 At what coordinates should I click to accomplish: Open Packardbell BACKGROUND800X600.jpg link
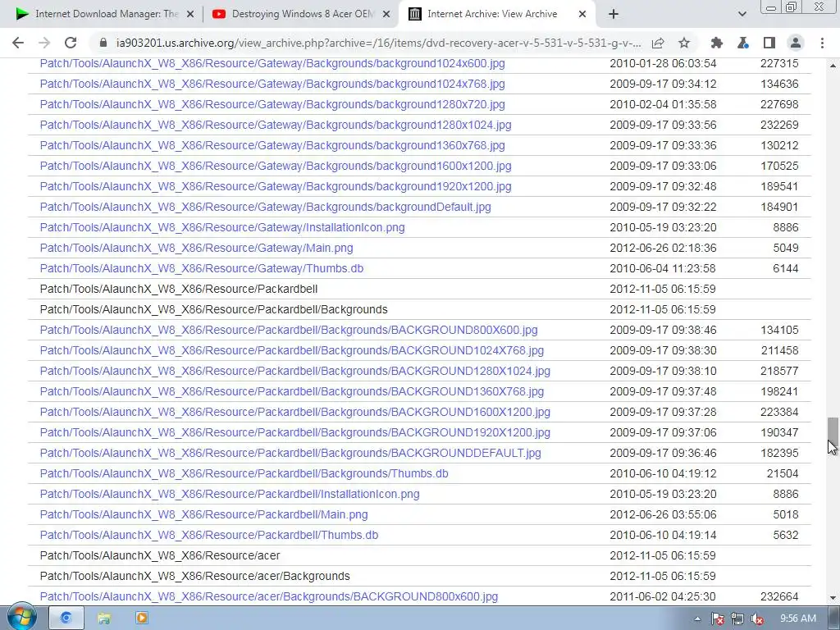pos(289,330)
